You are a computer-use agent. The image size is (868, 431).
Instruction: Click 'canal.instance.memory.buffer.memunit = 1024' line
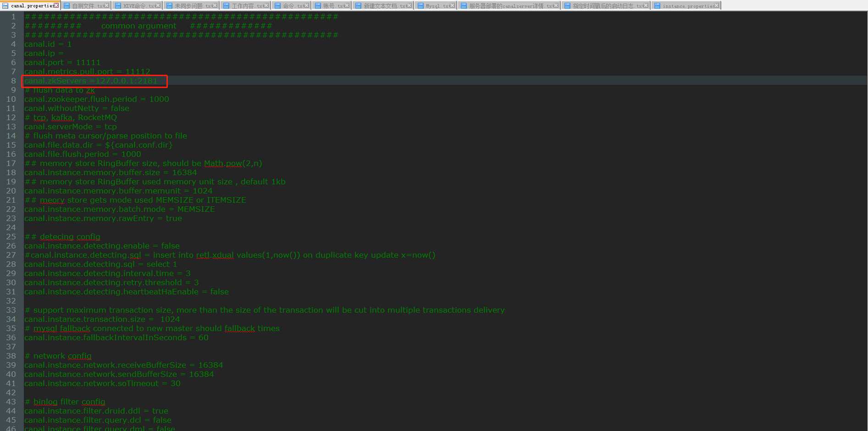tap(118, 191)
